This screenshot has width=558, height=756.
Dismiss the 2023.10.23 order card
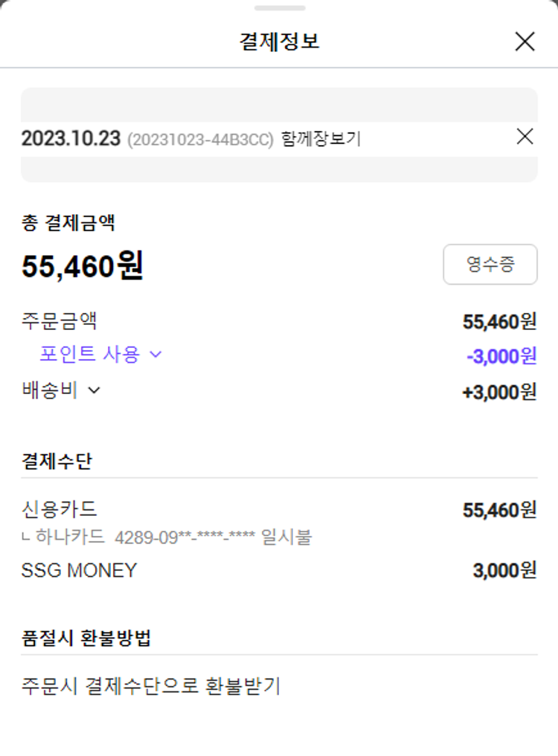coord(525,137)
